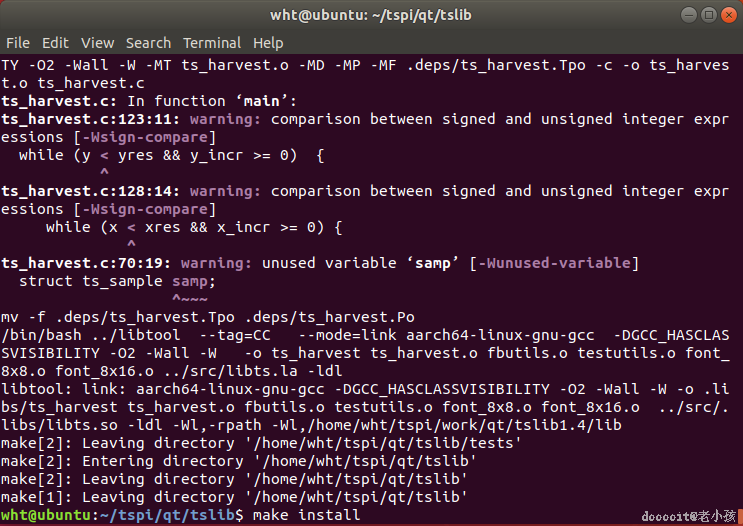
Task: Open the Help menu
Action: click(x=268, y=43)
